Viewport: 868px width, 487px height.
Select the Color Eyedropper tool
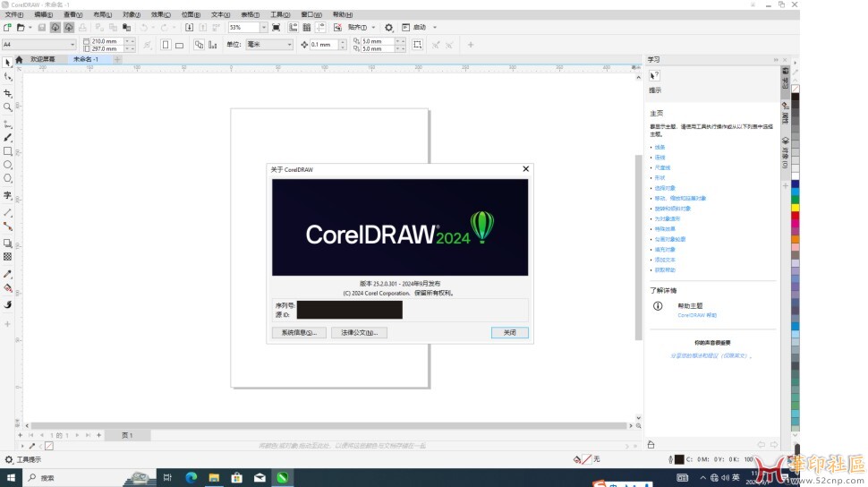click(x=8, y=274)
